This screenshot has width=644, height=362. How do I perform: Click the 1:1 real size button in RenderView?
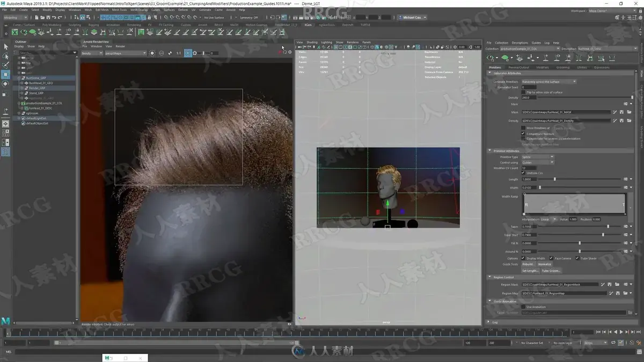click(x=178, y=53)
